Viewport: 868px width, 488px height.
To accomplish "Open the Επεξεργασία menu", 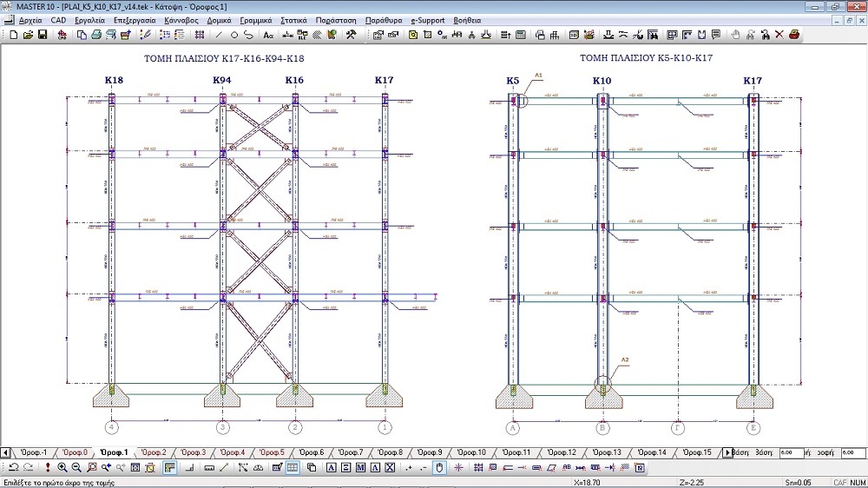I will [135, 20].
